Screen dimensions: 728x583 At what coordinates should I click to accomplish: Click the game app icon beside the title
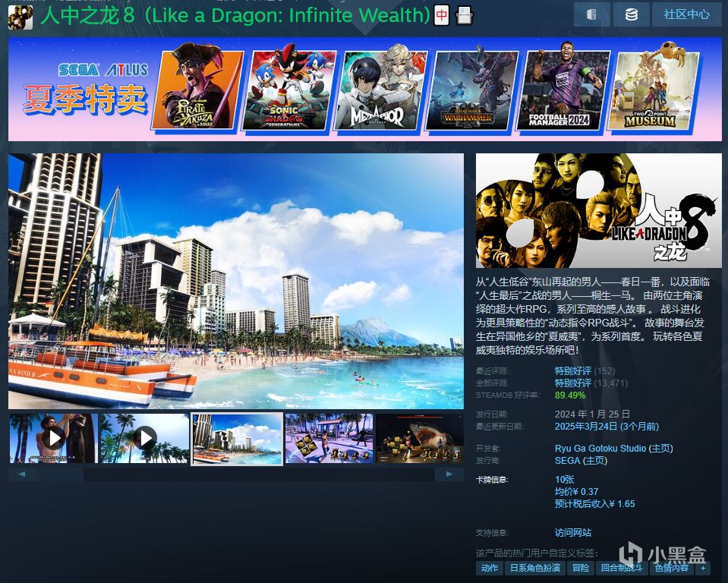[20, 17]
